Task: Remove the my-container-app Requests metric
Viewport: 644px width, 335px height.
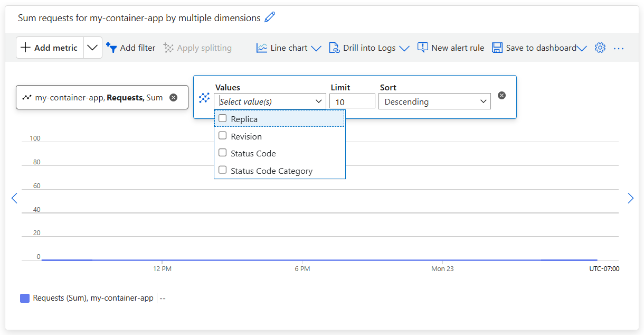Action: (174, 97)
